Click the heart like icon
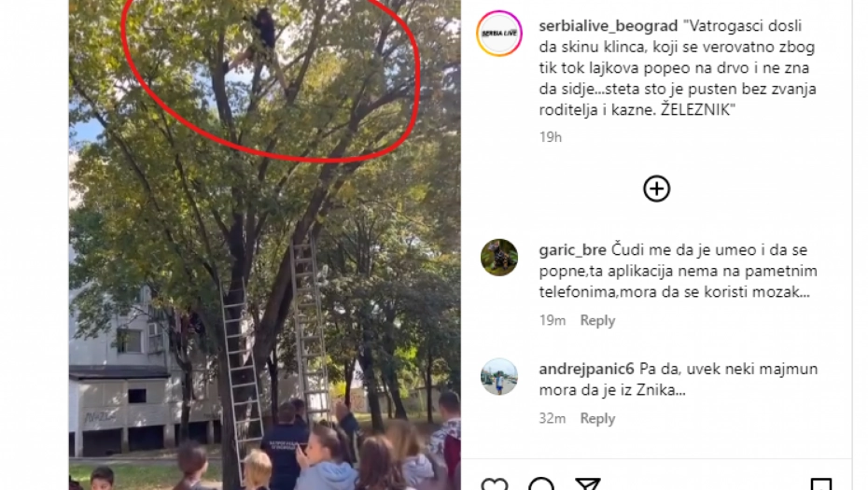The height and width of the screenshot is (490, 868). [495, 484]
